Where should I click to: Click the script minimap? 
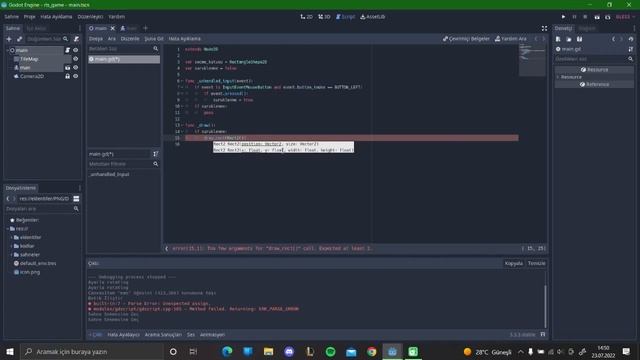coord(532,60)
